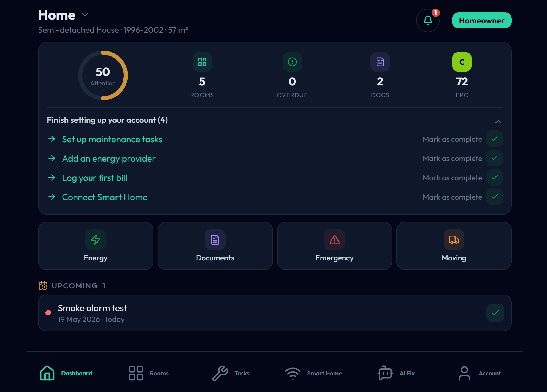This screenshot has width=547, height=392.
Task: Click Mark as complete text for energy provider
Action: (x=453, y=159)
